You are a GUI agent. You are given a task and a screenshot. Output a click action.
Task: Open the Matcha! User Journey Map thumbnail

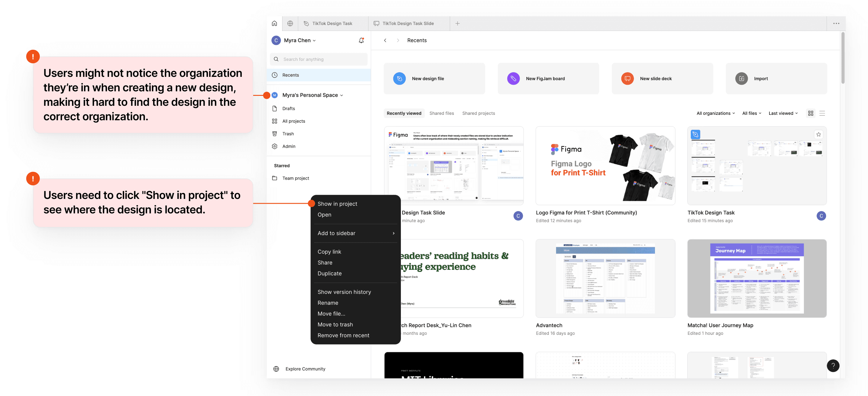[x=756, y=278]
